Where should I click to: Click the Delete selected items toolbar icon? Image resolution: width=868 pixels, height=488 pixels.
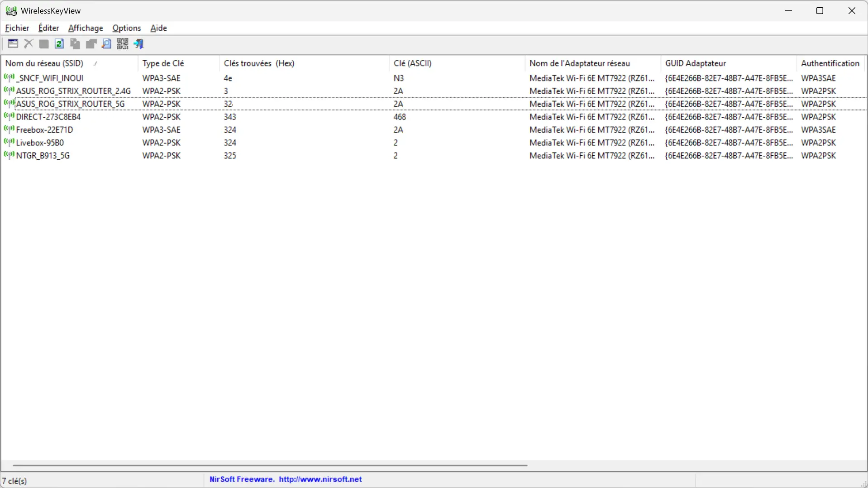(x=29, y=44)
